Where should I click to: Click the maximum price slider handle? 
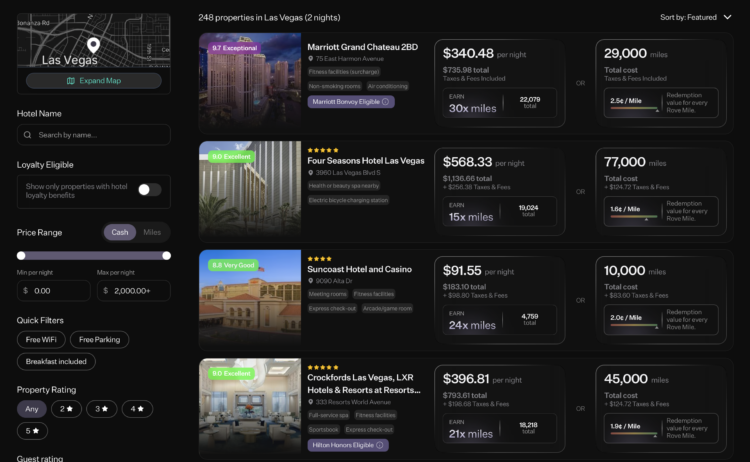pos(166,256)
